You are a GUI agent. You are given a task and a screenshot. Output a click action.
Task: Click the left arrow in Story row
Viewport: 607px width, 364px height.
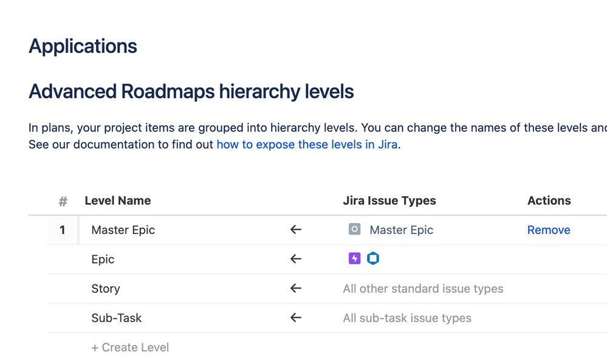click(x=296, y=289)
